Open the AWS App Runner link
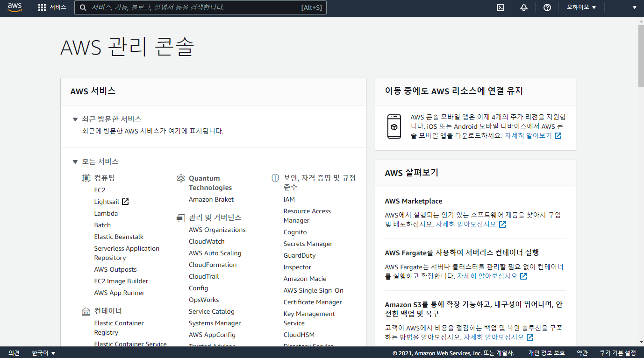Screen dimensions: 644x358 click(x=119, y=293)
